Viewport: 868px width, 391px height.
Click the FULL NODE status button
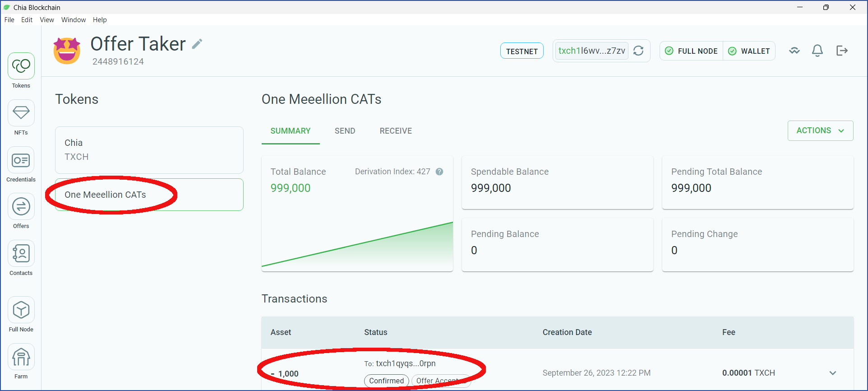[692, 51]
